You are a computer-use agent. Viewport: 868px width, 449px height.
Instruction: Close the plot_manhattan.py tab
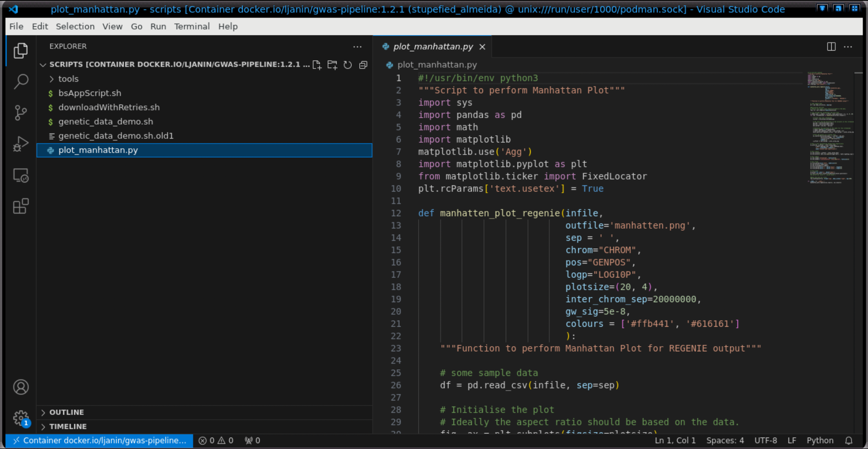tap(482, 47)
